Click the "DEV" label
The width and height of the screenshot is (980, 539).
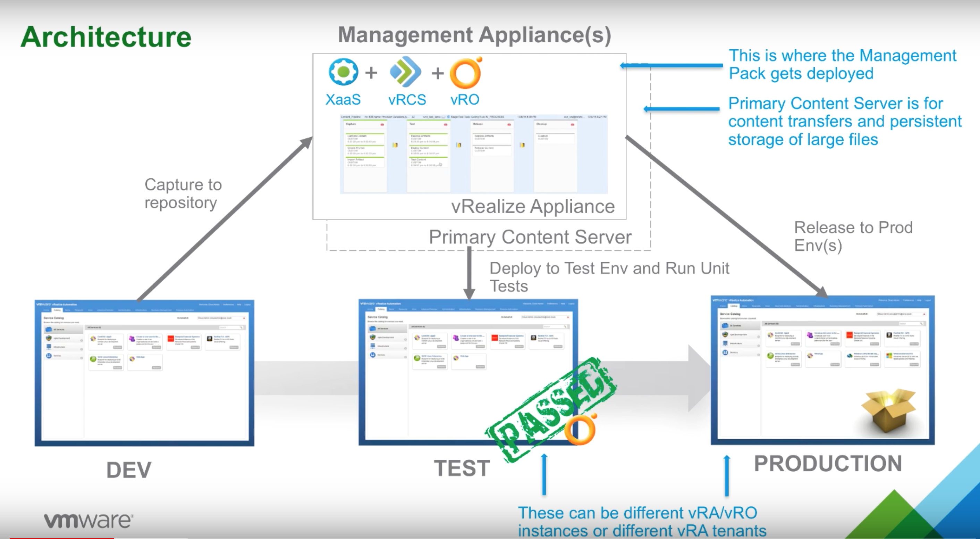pyautogui.click(x=129, y=470)
